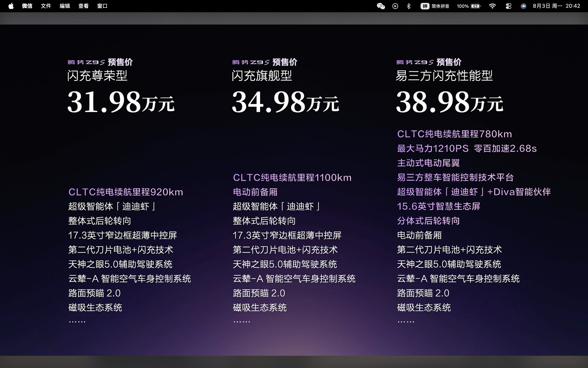
Task: Open the 文件 menu
Action: pos(46,6)
